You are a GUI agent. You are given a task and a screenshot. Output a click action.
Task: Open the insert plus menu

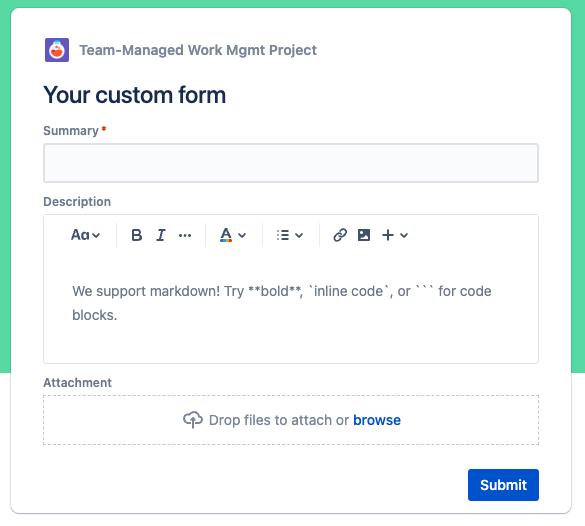click(x=395, y=235)
